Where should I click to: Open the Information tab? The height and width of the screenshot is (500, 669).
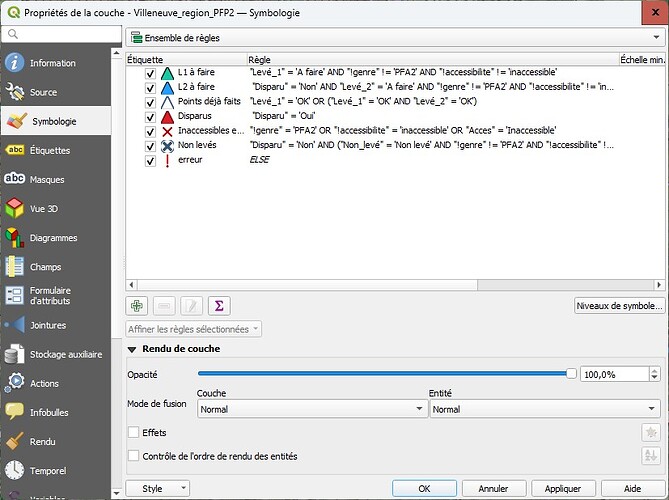(x=56, y=63)
